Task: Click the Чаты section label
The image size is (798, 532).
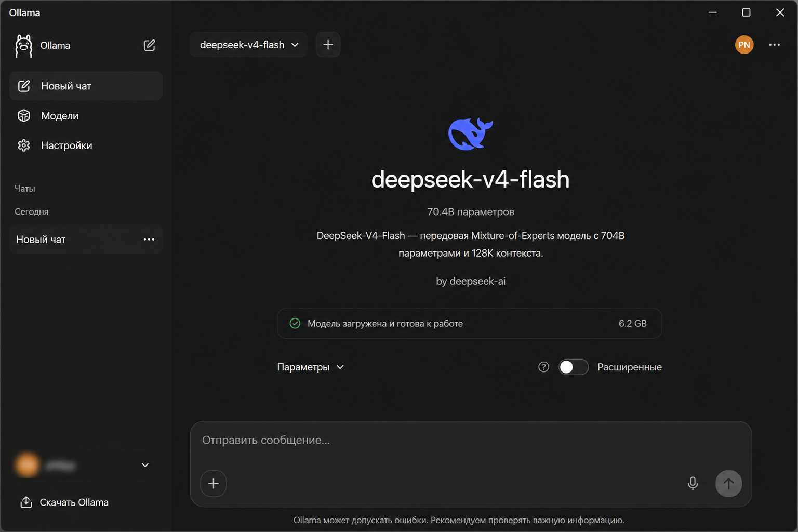Action: (25, 189)
